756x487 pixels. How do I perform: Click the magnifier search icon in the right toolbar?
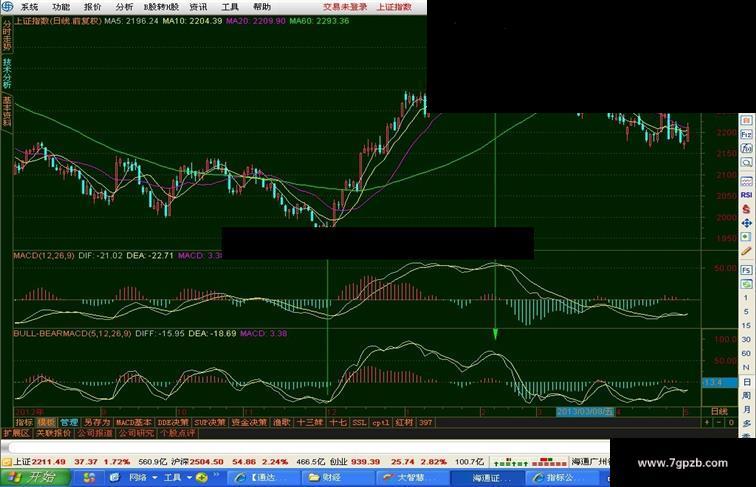(x=746, y=162)
